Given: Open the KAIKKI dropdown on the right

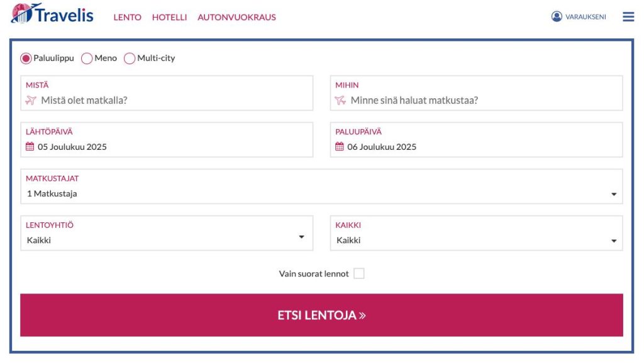Looking at the screenshot, I should [614, 240].
